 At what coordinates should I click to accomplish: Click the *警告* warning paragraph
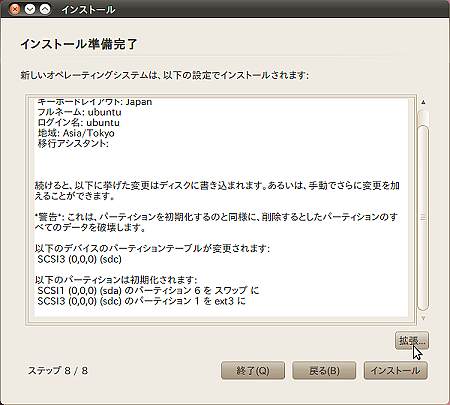[217, 222]
